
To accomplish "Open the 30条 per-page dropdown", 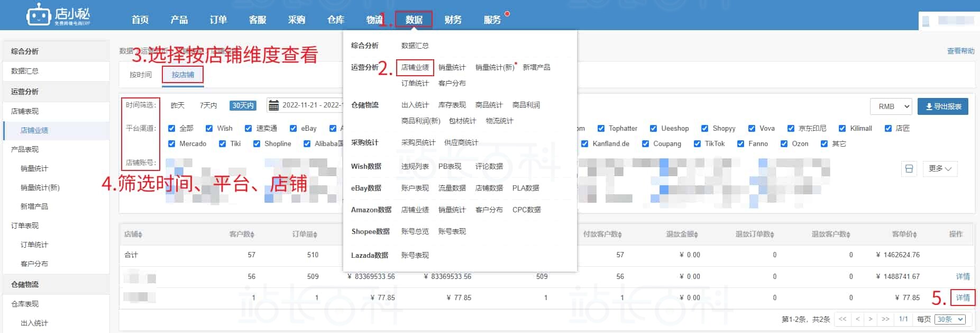I will [x=950, y=319].
